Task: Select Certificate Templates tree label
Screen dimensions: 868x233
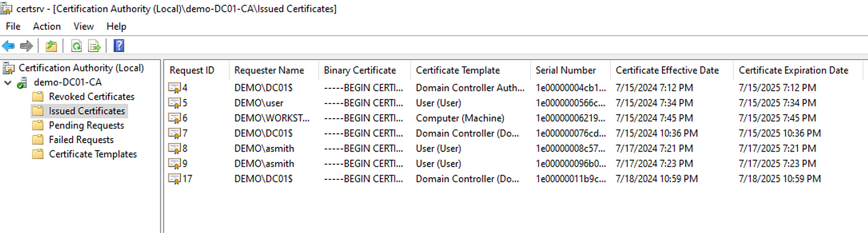Action: pos(93,154)
